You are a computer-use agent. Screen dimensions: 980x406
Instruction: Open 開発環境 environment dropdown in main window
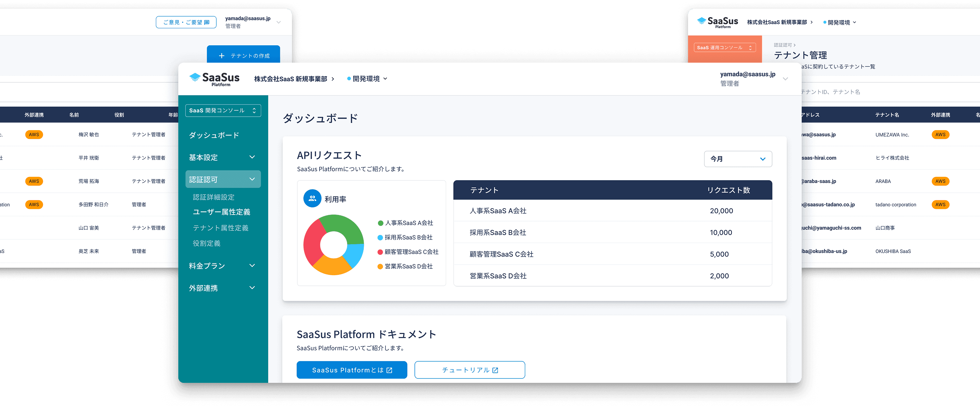(367, 79)
